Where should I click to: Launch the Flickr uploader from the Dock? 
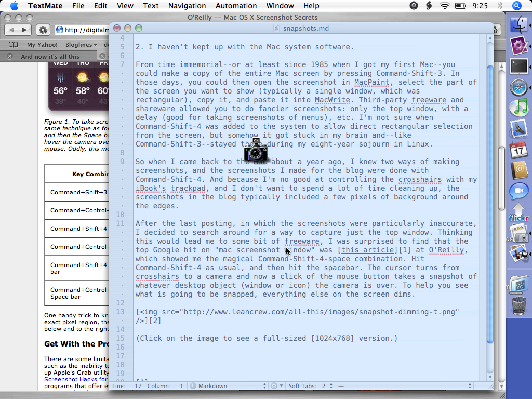tap(519, 212)
